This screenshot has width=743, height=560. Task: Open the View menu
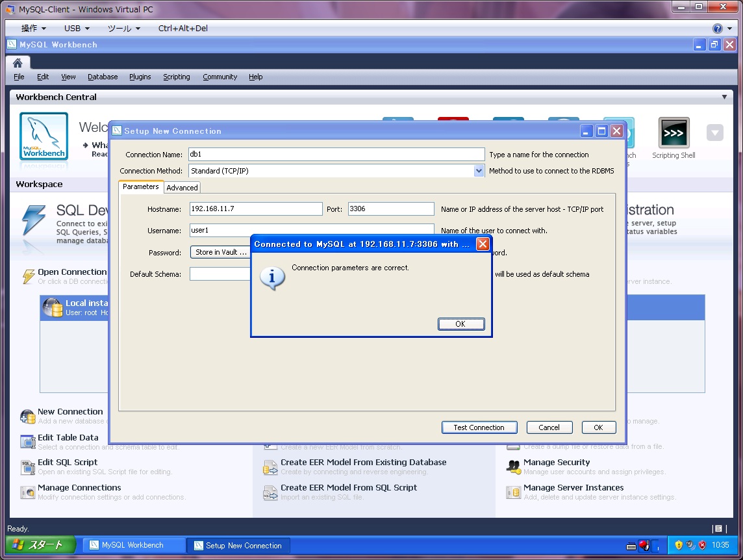68,77
